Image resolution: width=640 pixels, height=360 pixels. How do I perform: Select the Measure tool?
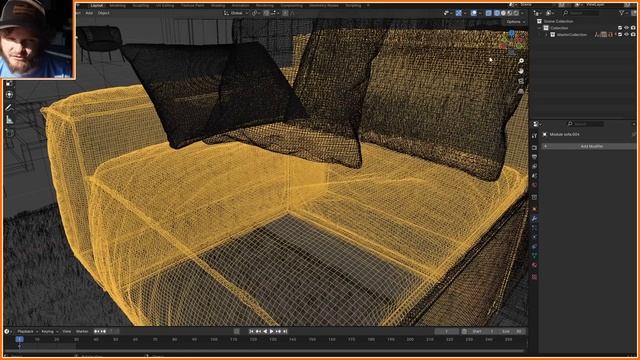pos(9,120)
